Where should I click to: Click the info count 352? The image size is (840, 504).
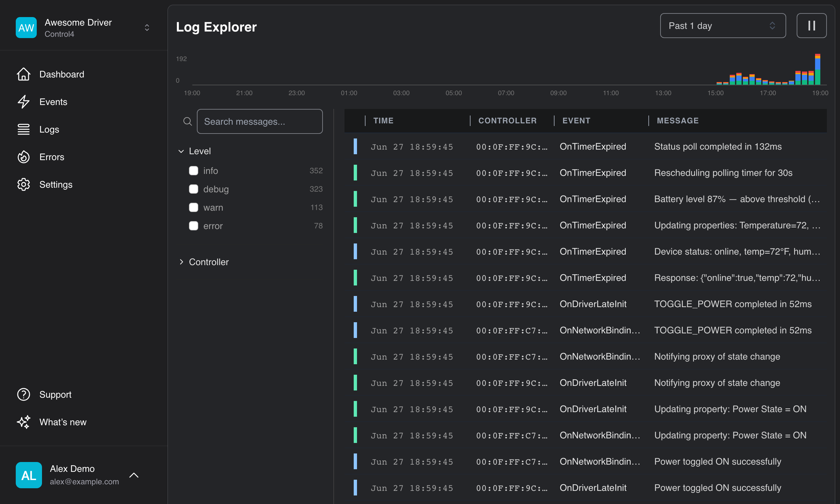316,171
